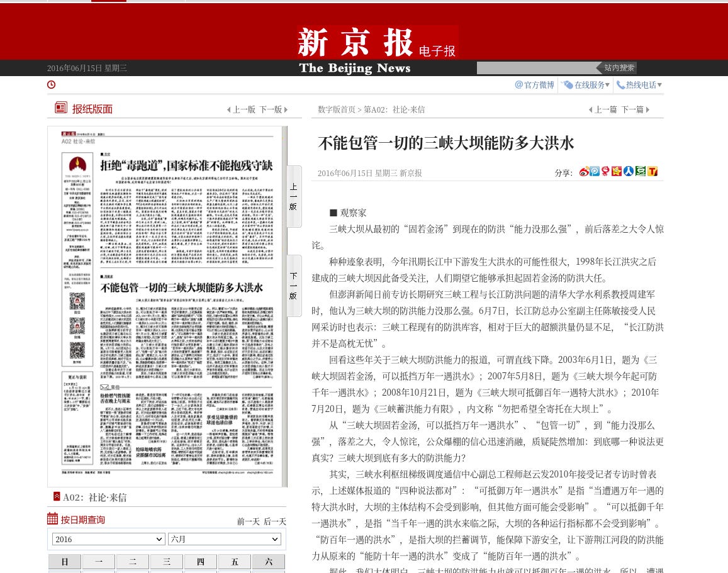This screenshot has width=728, height=573.
Task: Click the red A02 page marker icon
Action: (x=57, y=496)
